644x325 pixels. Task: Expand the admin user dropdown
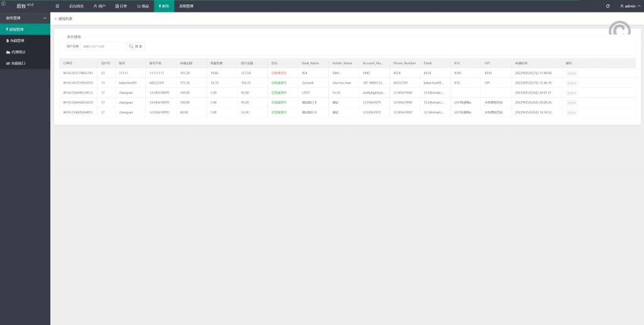tap(630, 6)
